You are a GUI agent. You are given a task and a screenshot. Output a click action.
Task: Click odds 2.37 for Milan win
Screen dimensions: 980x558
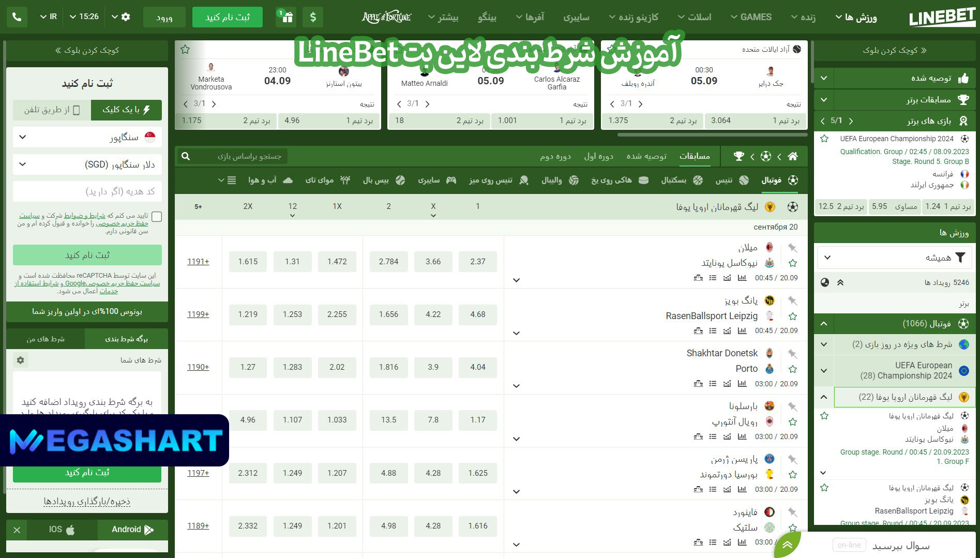pos(478,262)
